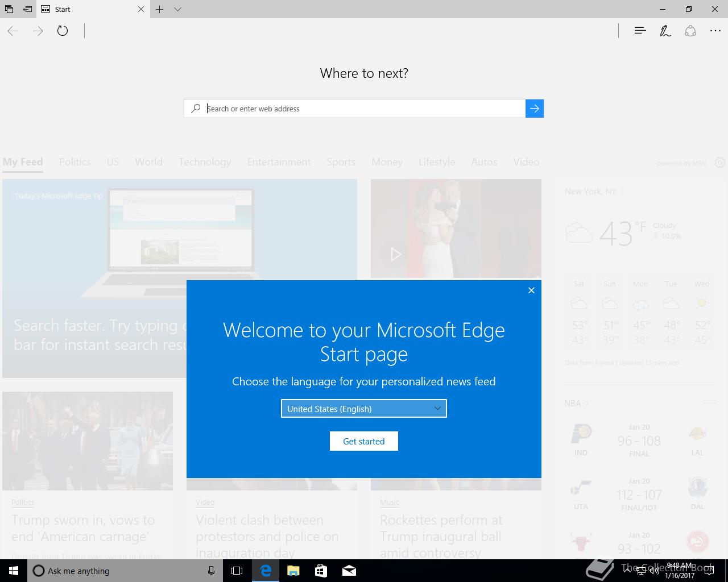Open the Mail app from taskbar
This screenshot has height=582, width=728.
pyautogui.click(x=349, y=571)
